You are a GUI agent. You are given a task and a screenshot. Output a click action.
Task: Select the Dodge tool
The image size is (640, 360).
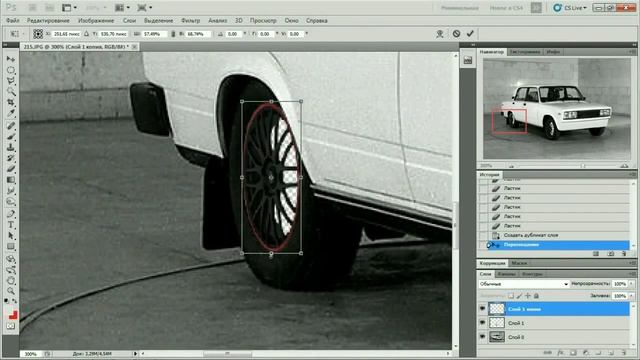[x=11, y=202]
